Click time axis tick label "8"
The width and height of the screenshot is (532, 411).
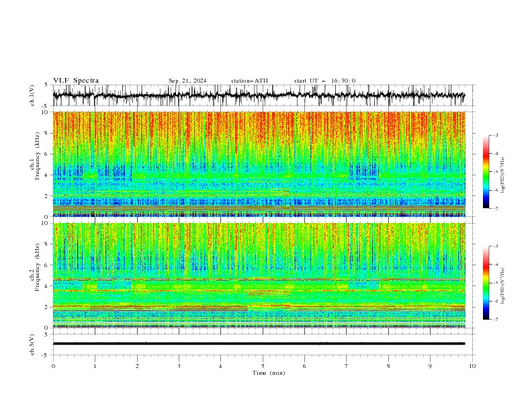click(x=388, y=366)
